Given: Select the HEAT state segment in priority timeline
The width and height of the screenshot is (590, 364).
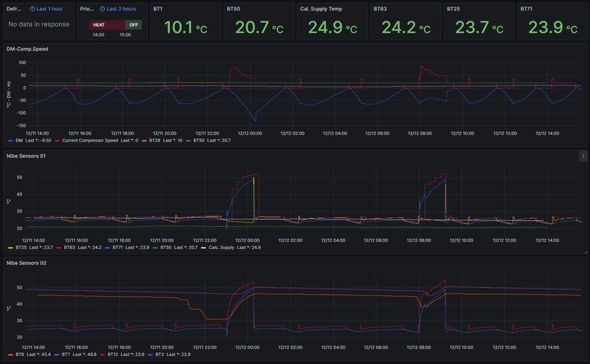Looking at the screenshot, I should point(107,25).
